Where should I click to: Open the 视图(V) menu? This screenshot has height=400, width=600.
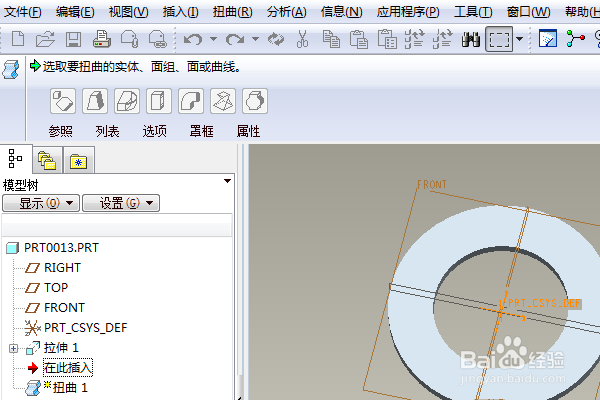[129, 12]
